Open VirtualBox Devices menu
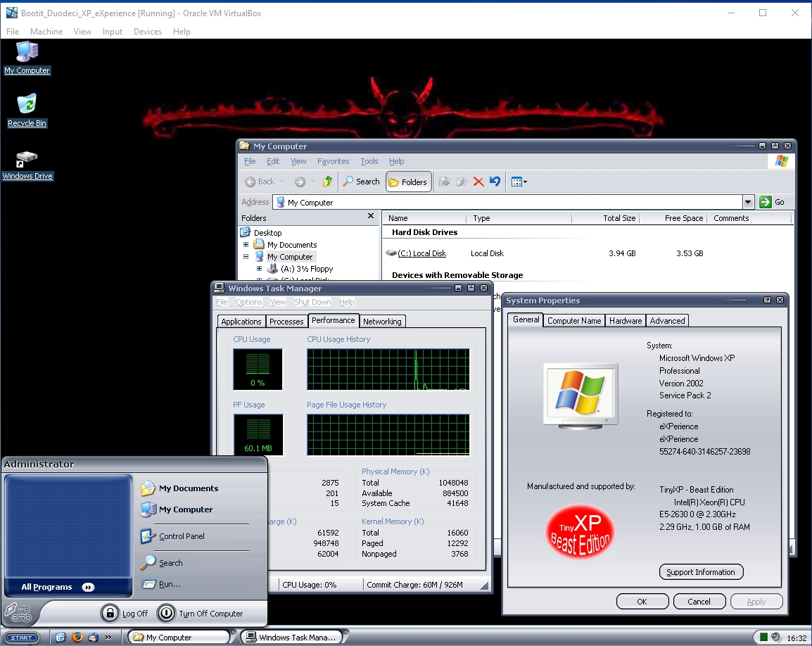The width and height of the screenshot is (812, 646). pos(148,32)
